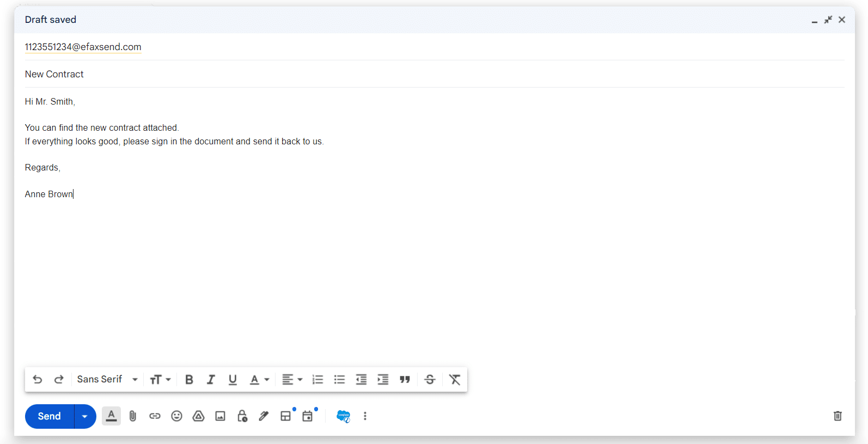Toggle confidential mode lock icon

point(242,416)
